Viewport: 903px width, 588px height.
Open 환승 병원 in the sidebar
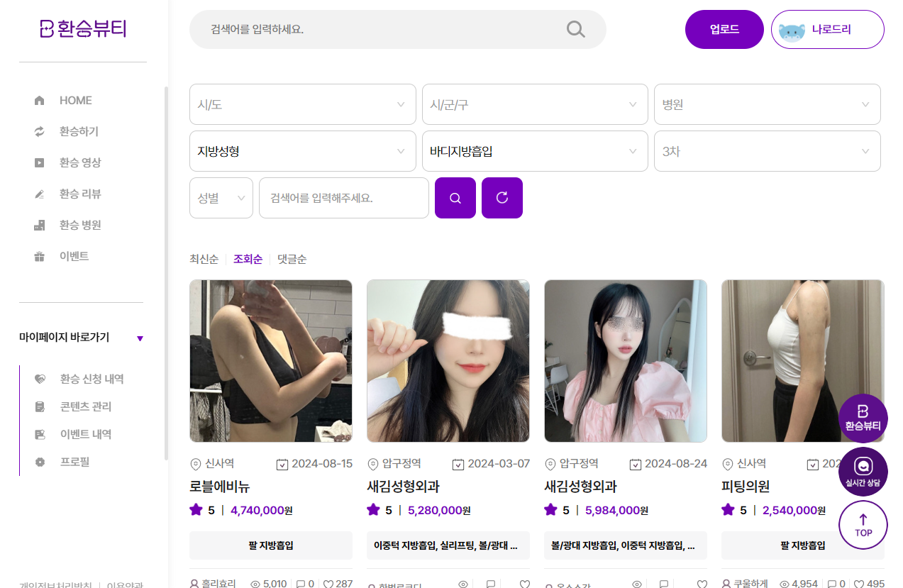80,226
